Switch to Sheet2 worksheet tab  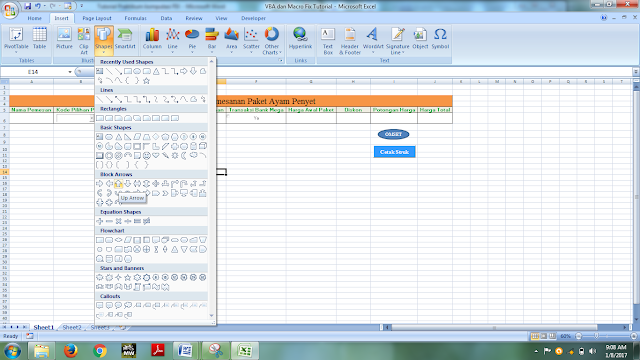tap(72, 327)
